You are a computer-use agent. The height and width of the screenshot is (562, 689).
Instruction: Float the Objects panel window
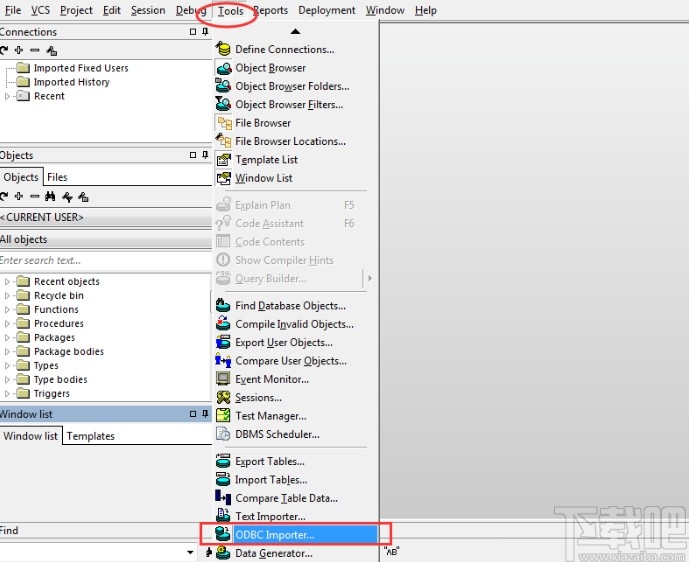click(193, 155)
